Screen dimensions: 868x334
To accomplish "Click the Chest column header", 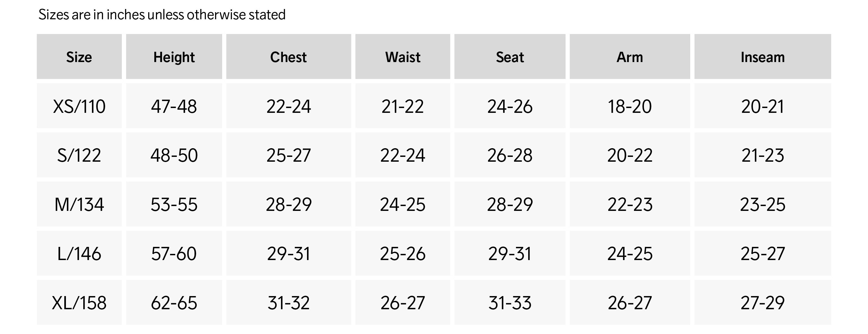I will click(288, 57).
